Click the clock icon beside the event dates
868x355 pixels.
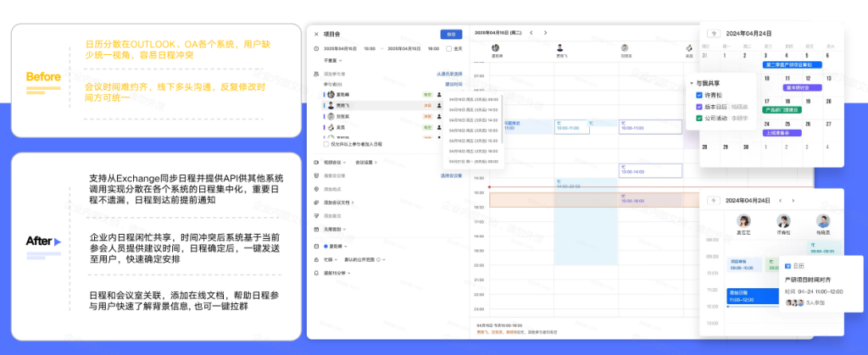[316, 48]
